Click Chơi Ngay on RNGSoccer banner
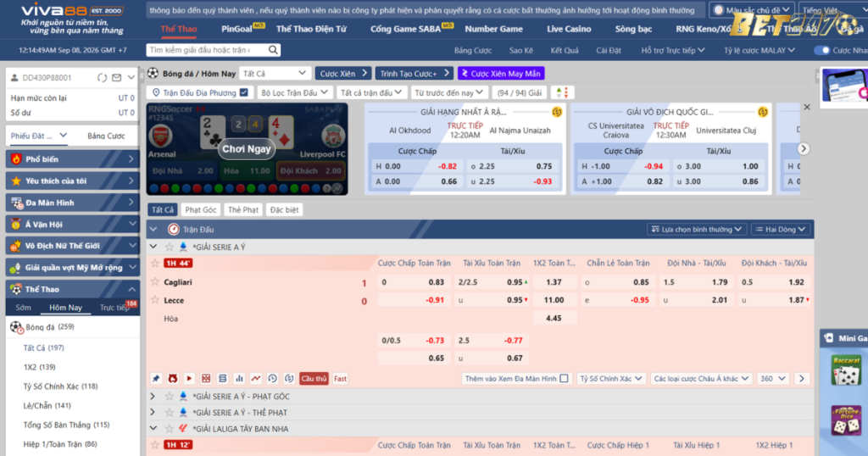 (247, 149)
